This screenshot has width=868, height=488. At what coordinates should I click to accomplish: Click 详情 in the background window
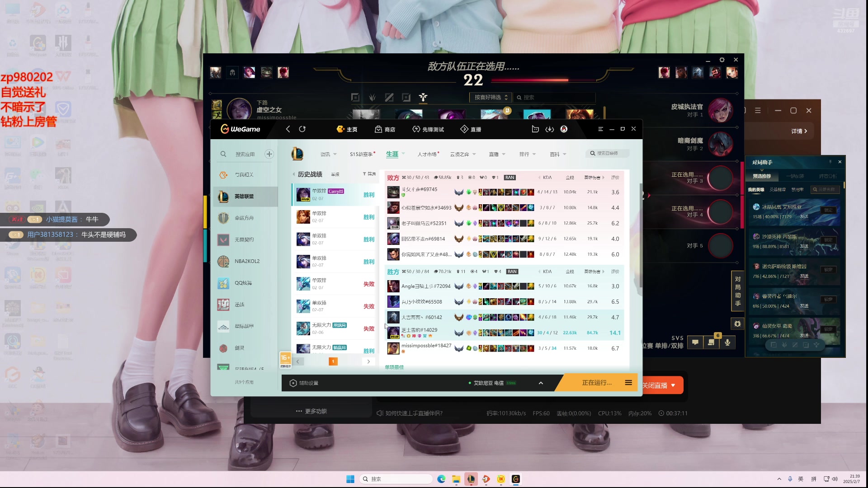[x=799, y=131]
